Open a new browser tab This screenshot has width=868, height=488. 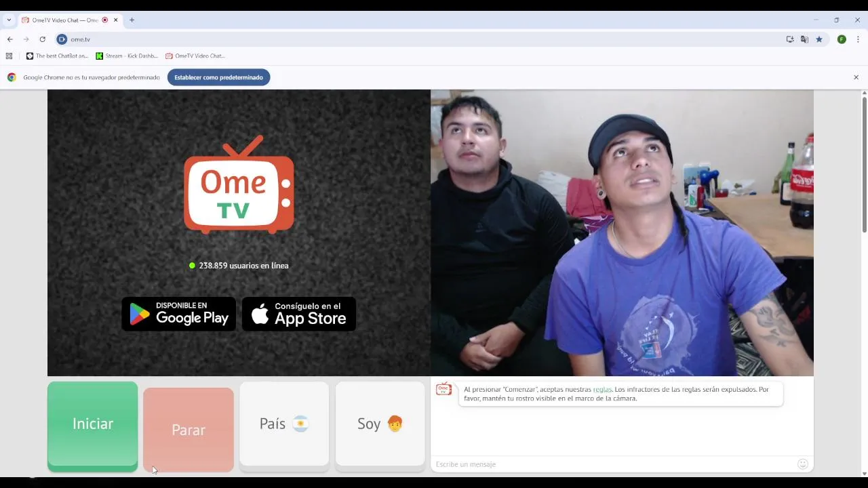click(132, 20)
